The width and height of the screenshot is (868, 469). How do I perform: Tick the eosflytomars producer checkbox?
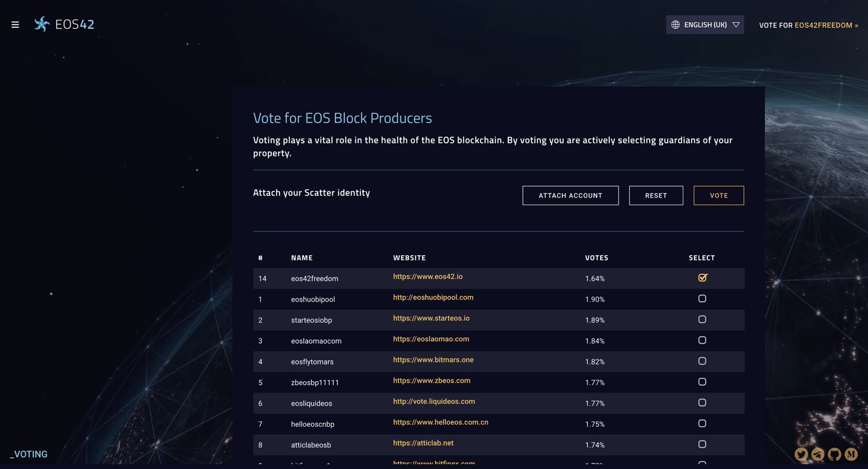click(702, 361)
